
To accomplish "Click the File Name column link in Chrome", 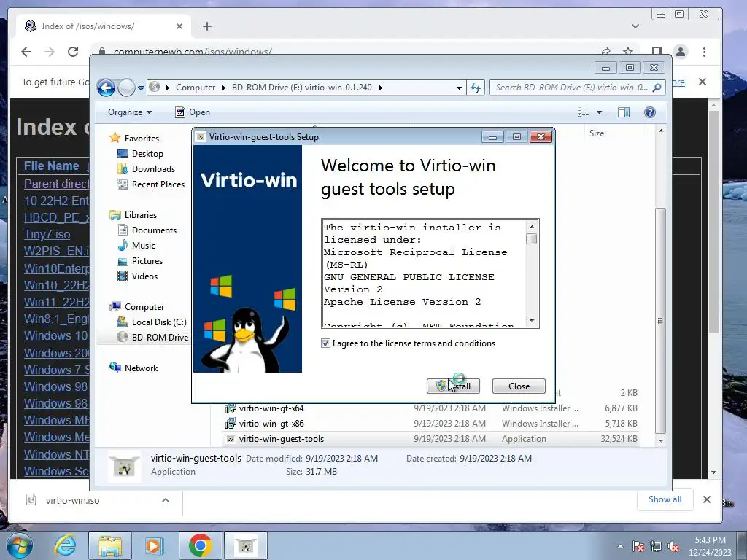I will pos(52,166).
